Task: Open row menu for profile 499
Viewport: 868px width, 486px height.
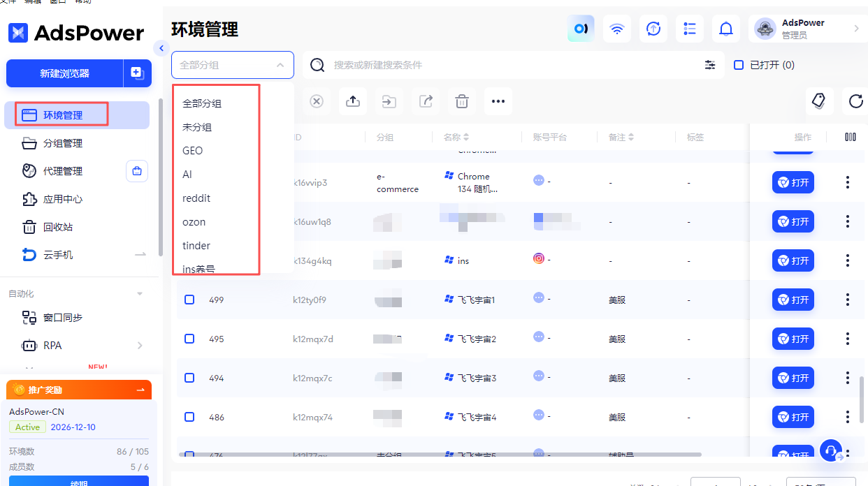Action: (x=848, y=300)
